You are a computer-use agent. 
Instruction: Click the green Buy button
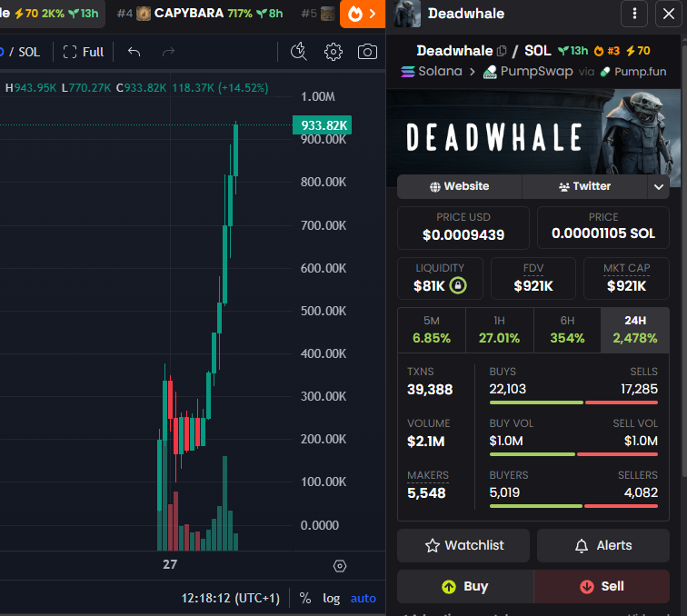click(465, 586)
